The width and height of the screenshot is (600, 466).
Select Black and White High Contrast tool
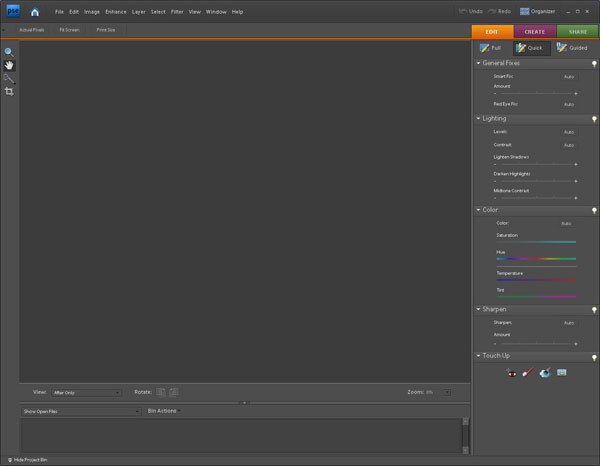562,372
